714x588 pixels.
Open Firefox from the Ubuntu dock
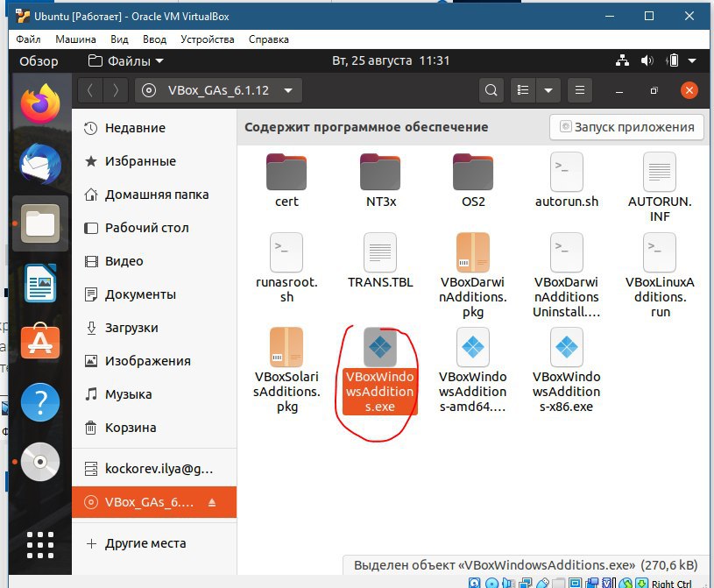(x=40, y=103)
